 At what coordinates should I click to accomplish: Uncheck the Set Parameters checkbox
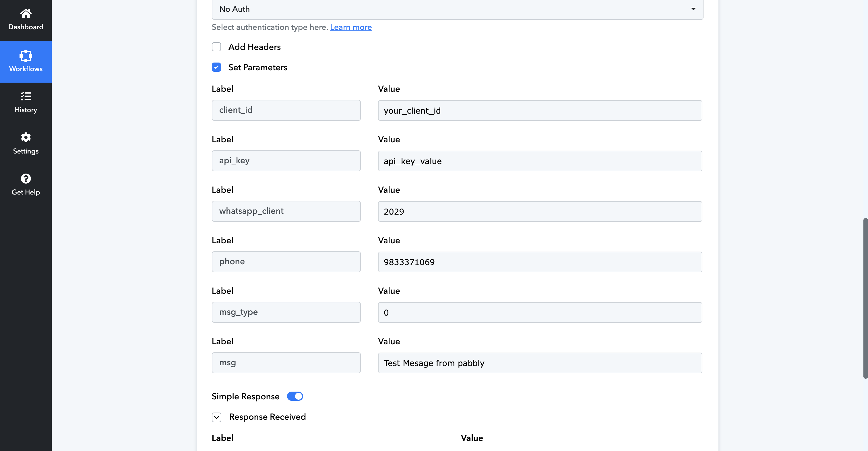coord(216,67)
